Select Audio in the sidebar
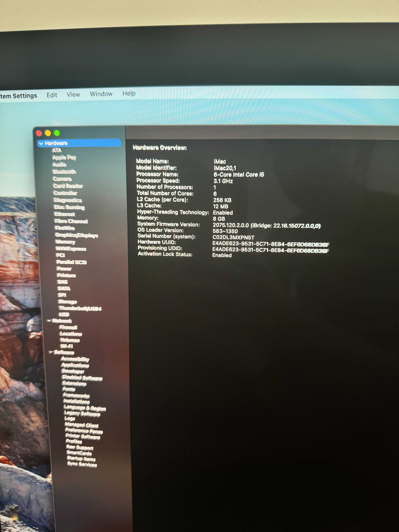This screenshot has height=532, width=399. (x=60, y=165)
